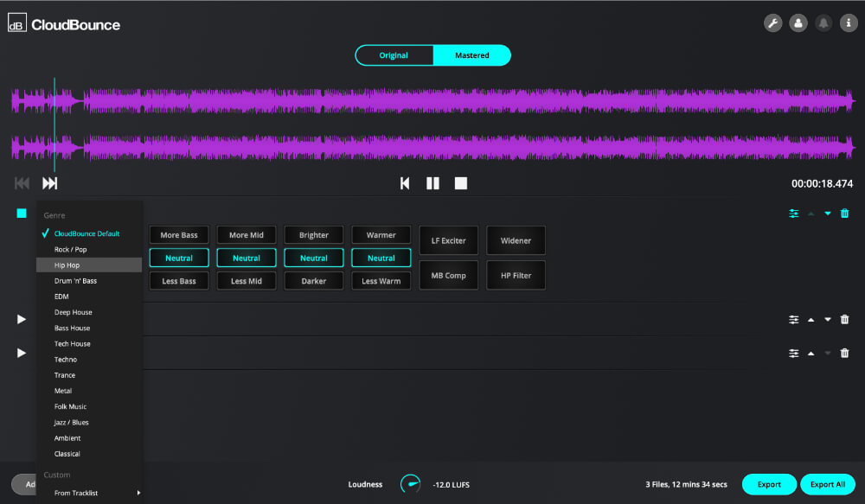Toggle the Widener effect on
865x504 pixels.
pos(516,240)
